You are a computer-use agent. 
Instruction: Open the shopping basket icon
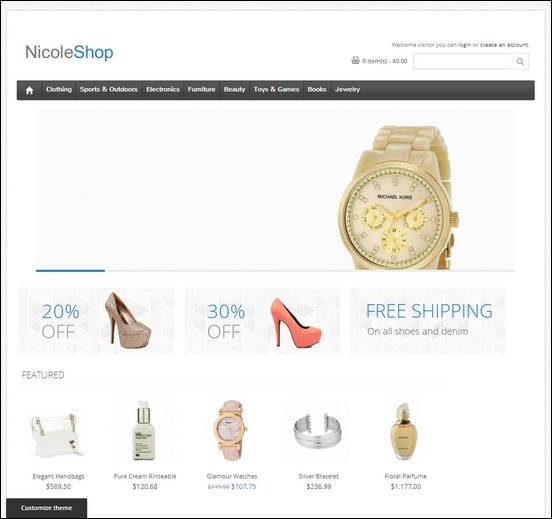point(355,60)
